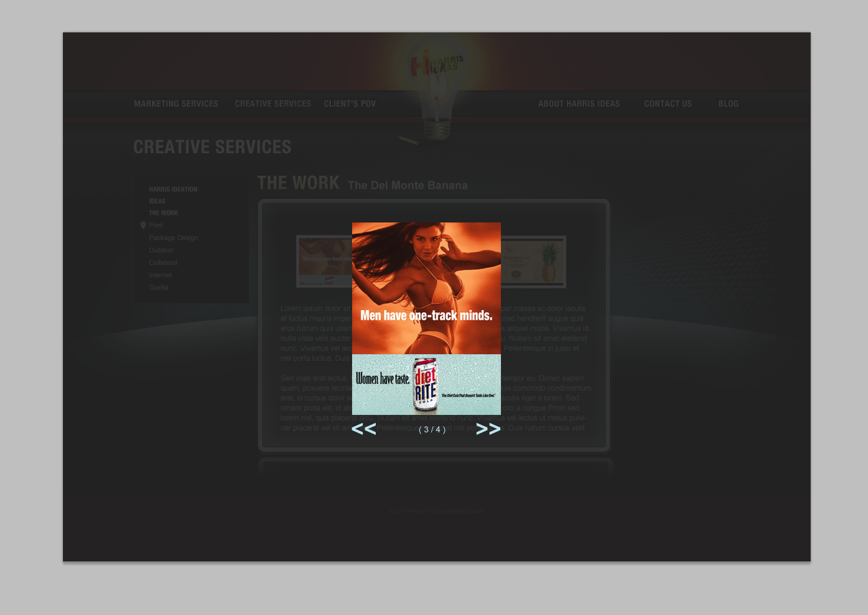Go to Client's POV page
868x615 pixels.
(x=350, y=104)
